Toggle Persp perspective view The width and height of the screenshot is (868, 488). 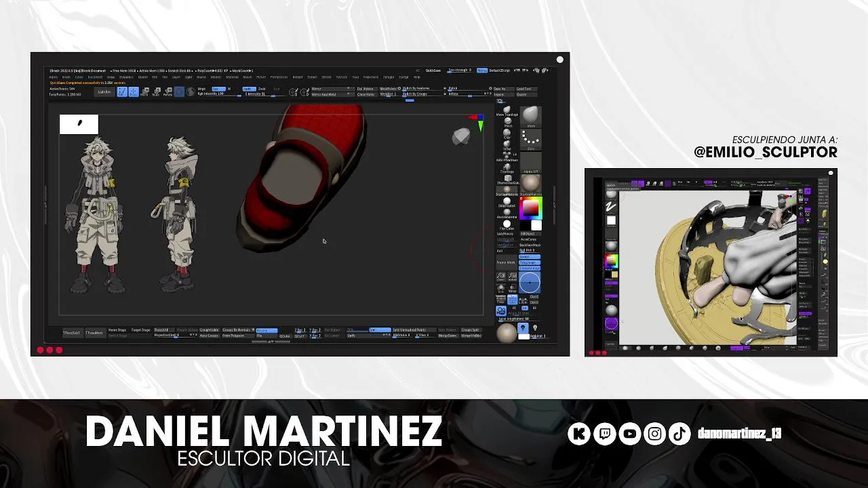click(x=501, y=300)
